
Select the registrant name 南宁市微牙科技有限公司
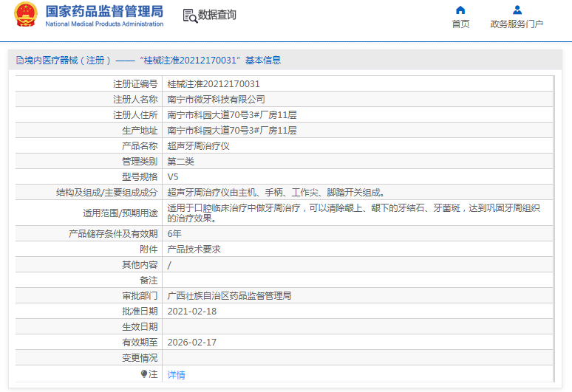(x=216, y=100)
